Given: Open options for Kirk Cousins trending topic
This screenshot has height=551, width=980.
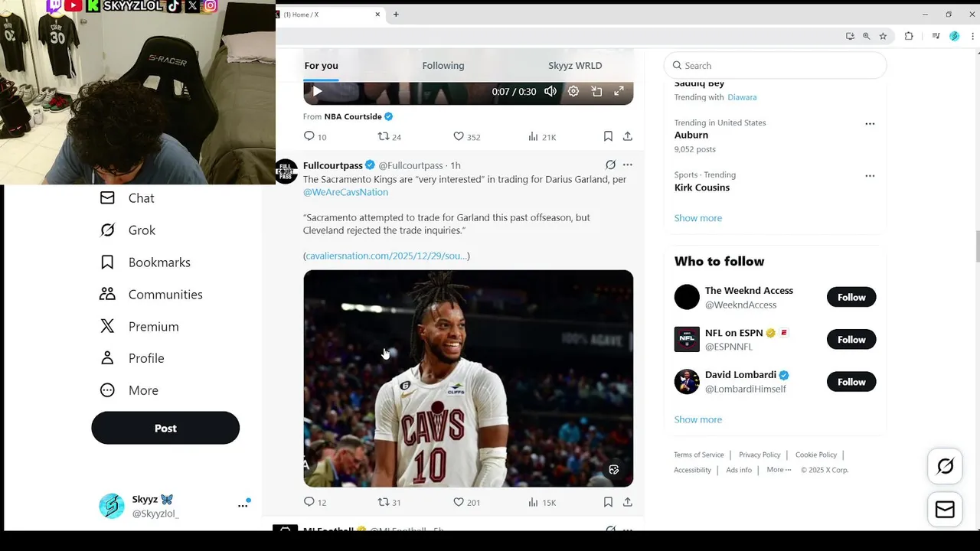Looking at the screenshot, I should click(x=870, y=176).
